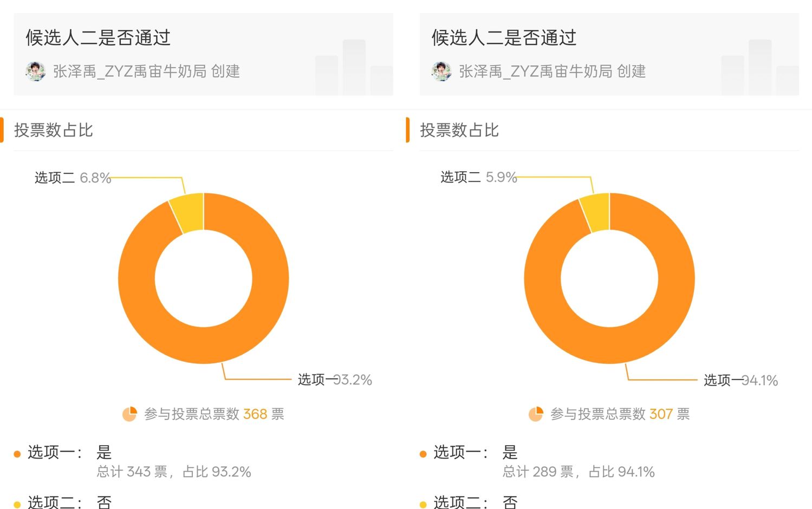This screenshot has width=812, height=509.
Task: Open the creator name link in left poll
Action: pyautogui.click(x=129, y=71)
